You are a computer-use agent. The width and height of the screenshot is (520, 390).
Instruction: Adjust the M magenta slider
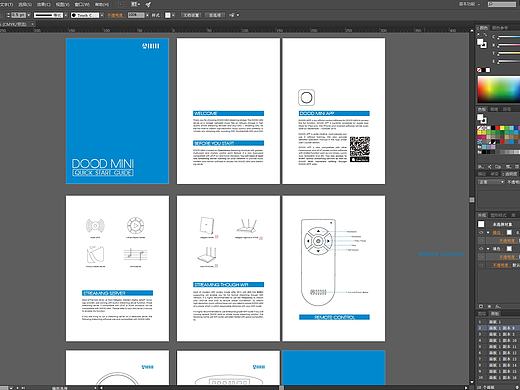click(x=509, y=45)
